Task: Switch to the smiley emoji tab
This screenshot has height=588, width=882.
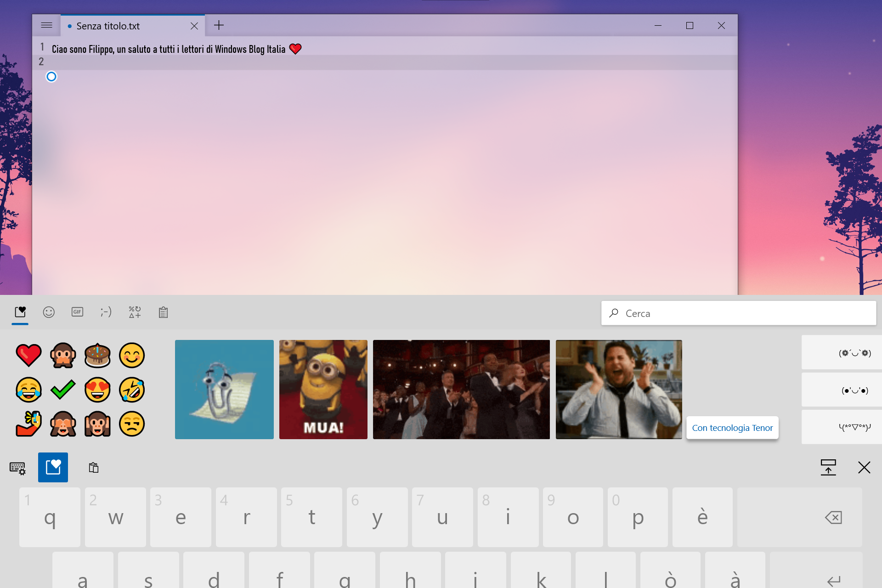Action: coord(49,312)
